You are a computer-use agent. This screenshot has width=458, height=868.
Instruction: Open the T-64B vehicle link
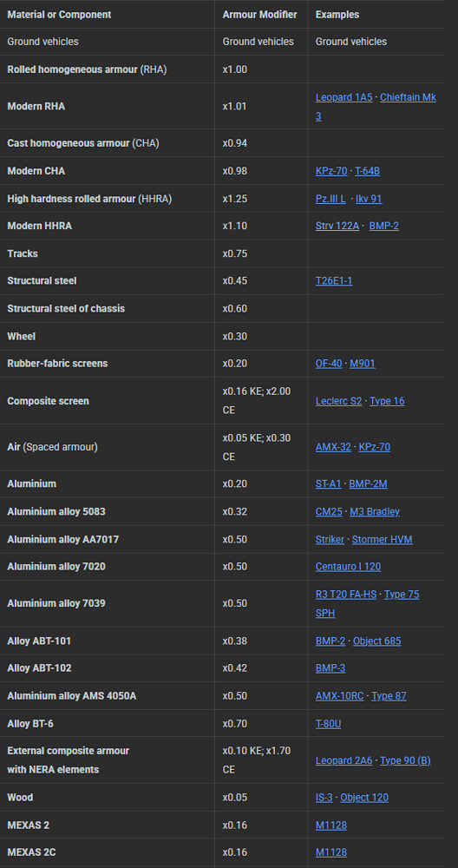tap(367, 171)
